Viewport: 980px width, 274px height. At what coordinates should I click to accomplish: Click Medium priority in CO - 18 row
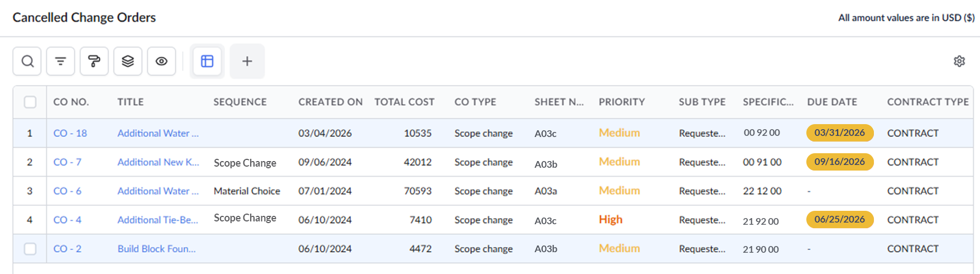[x=619, y=133]
